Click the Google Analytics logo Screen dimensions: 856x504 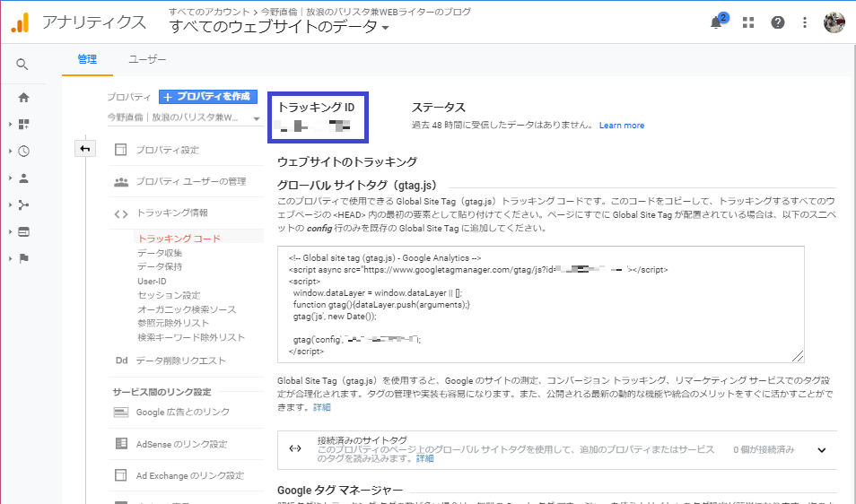(21, 23)
